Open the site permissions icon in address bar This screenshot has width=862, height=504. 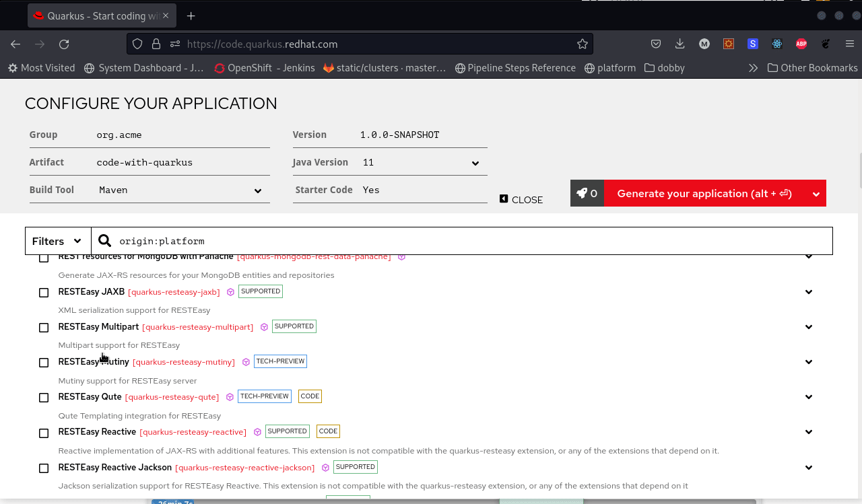[x=175, y=44]
